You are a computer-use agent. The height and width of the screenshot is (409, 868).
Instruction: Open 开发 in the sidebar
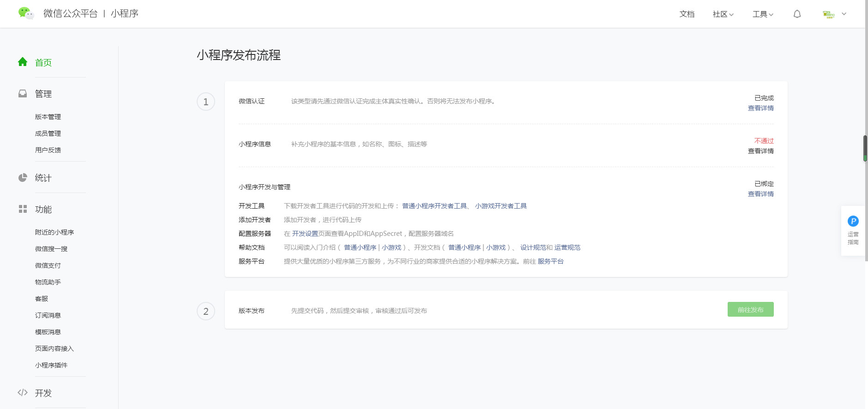point(43,393)
